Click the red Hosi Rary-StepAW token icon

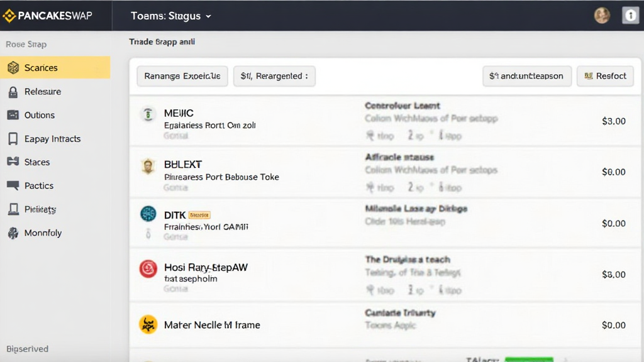[148, 269]
